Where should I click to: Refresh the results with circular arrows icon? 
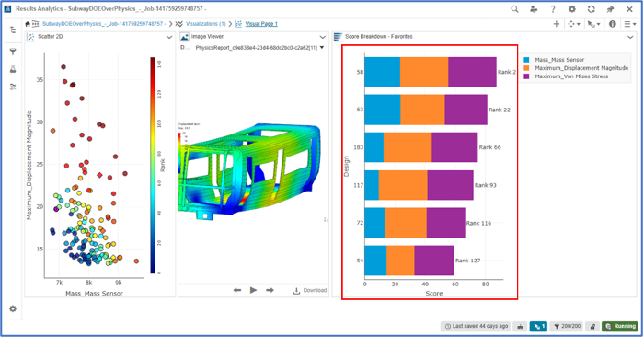point(591,8)
